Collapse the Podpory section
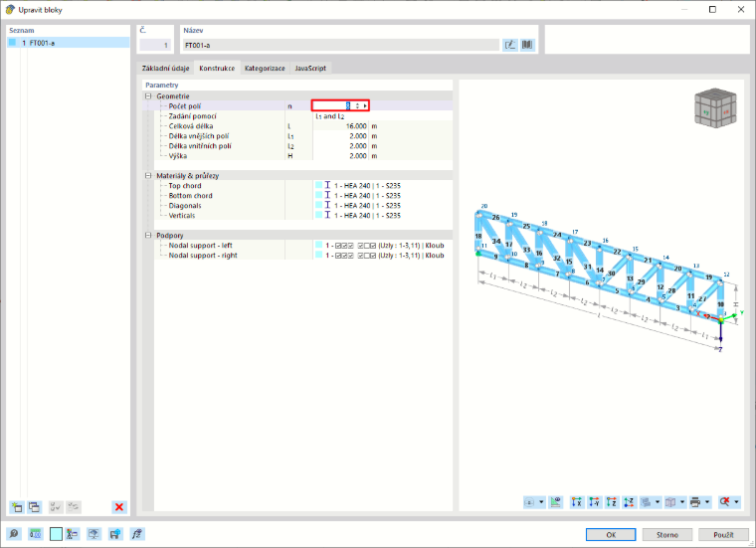The width and height of the screenshot is (756, 548). pyautogui.click(x=148, y=235)
